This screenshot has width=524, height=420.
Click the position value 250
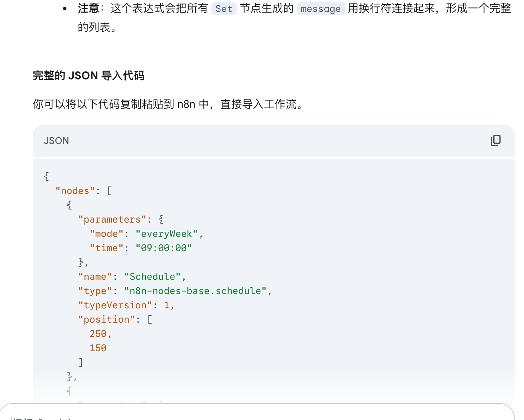pyautogui.click(x=98, y=334)
